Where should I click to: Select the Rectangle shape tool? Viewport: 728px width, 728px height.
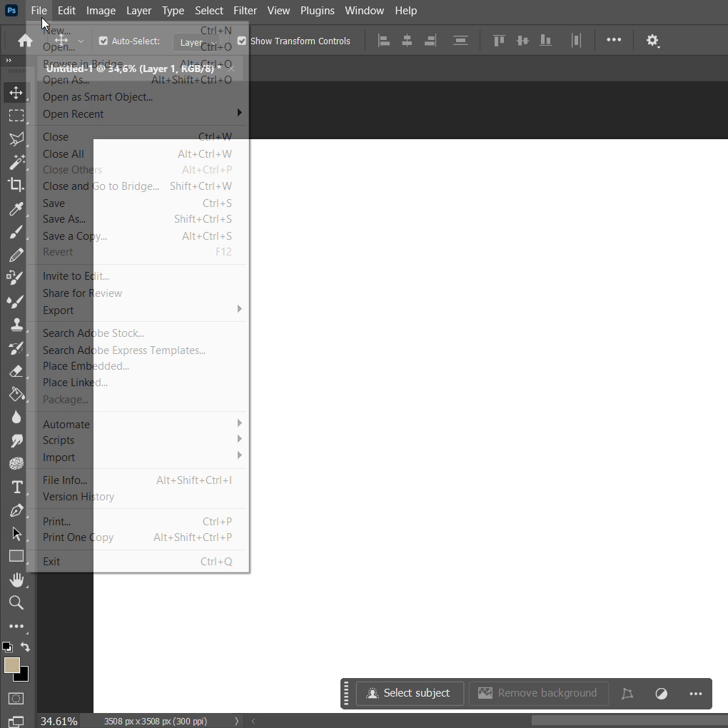(16, 556)
